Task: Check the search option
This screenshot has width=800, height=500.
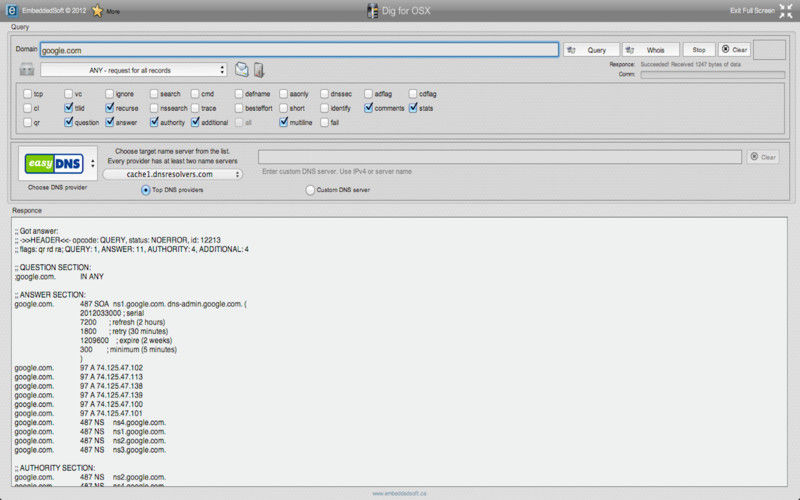Action: (x=154, y=94)
